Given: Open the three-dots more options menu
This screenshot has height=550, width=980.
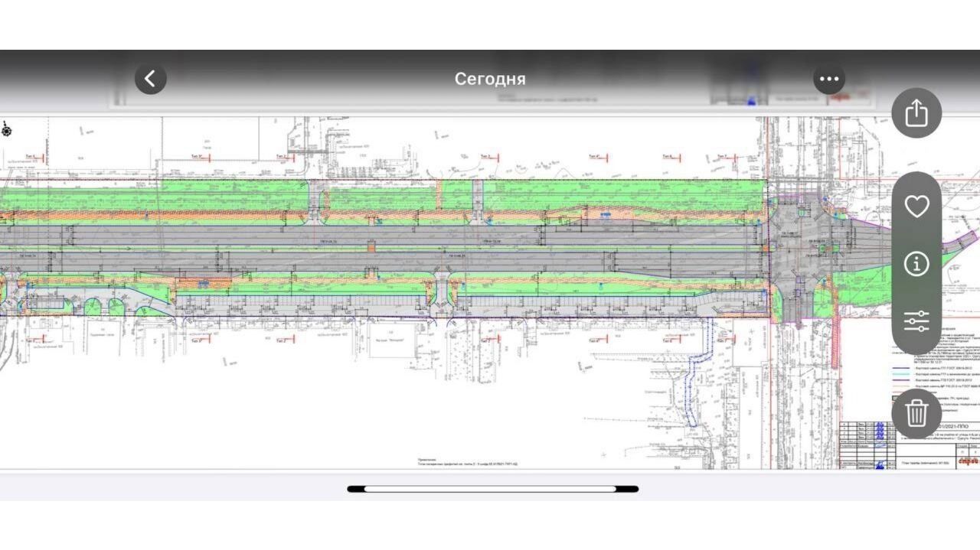Looking at the screenshot, I should [x=829, y=78].
